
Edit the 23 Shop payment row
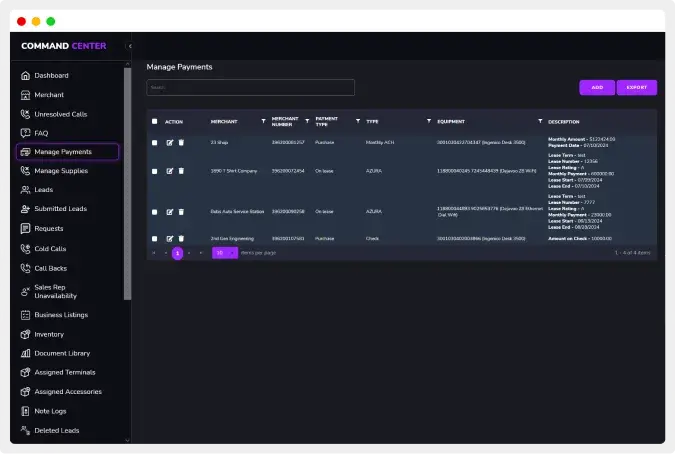(170, 143)
